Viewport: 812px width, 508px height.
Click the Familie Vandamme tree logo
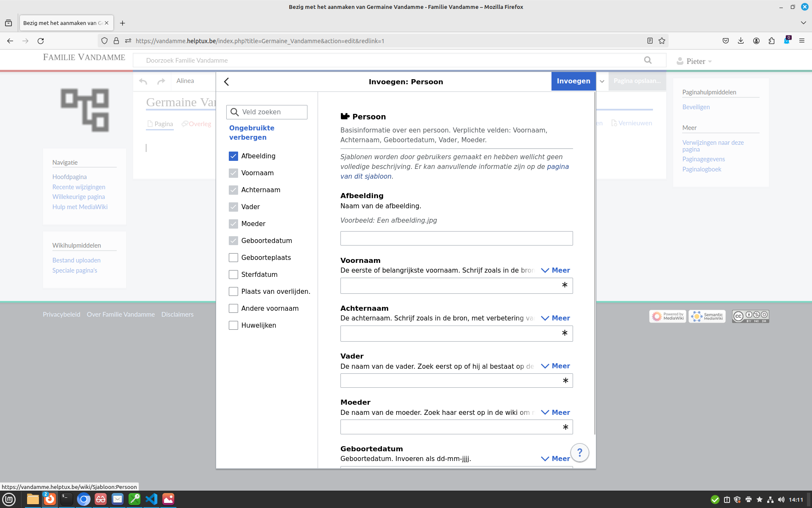point(85,110)
